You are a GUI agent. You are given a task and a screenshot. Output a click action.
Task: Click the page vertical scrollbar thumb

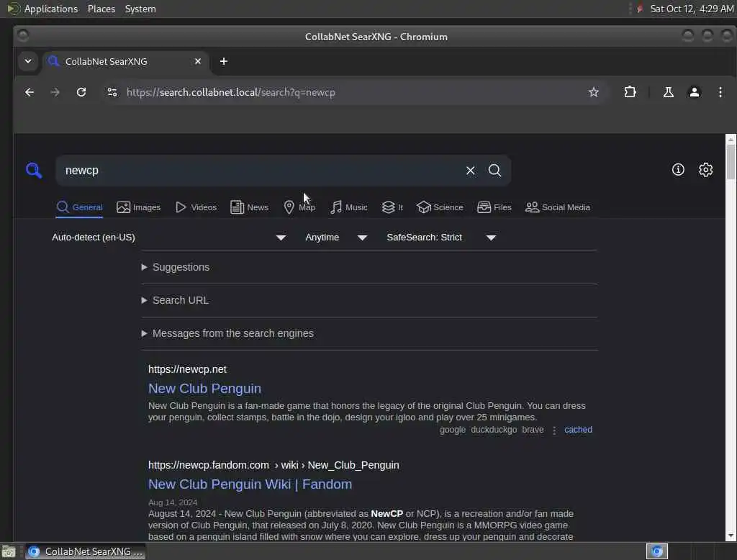click(731, 162)
